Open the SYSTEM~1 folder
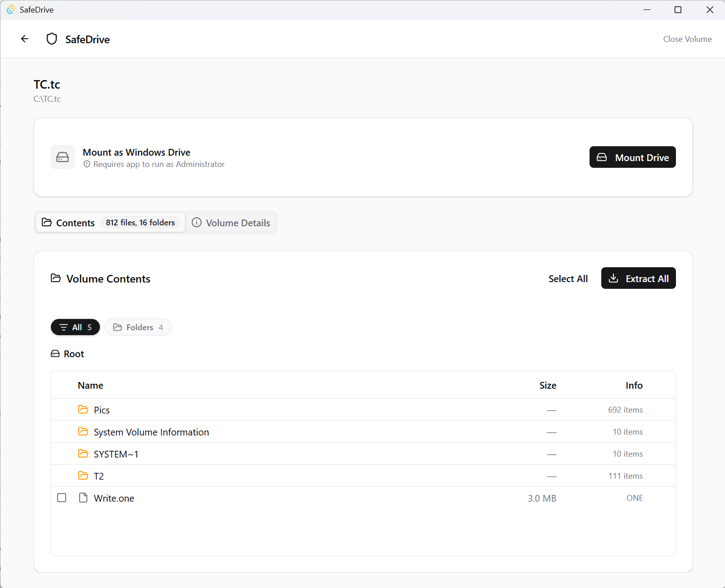 coord(116,454)
